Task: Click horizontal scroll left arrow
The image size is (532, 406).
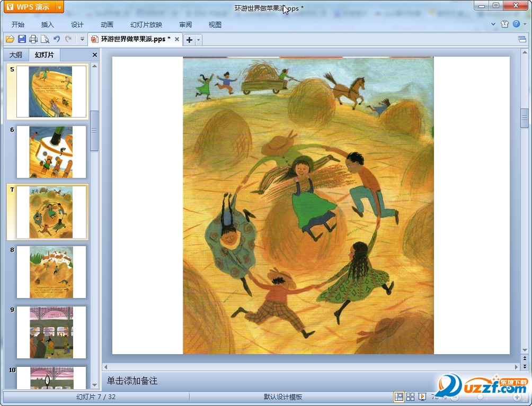Action: point(106,367)
